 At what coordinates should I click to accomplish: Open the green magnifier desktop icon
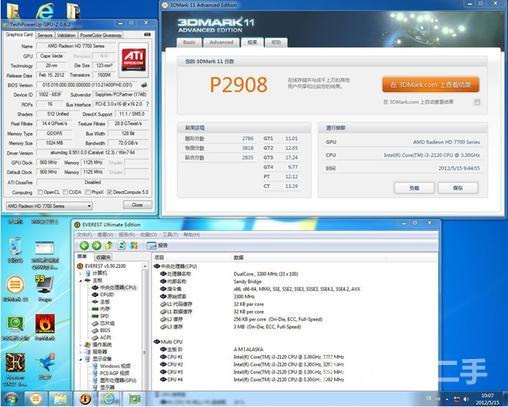click(15, 324)
